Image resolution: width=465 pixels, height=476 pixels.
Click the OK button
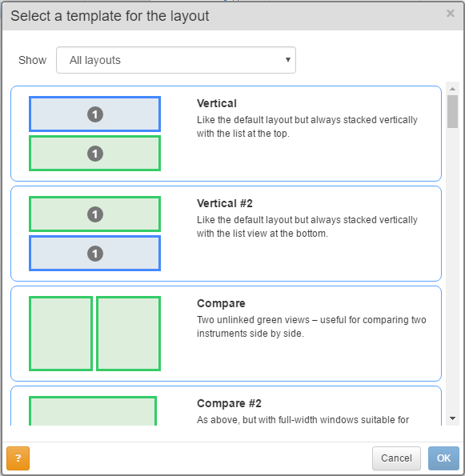pyautogui.click(x=443, y=458)
